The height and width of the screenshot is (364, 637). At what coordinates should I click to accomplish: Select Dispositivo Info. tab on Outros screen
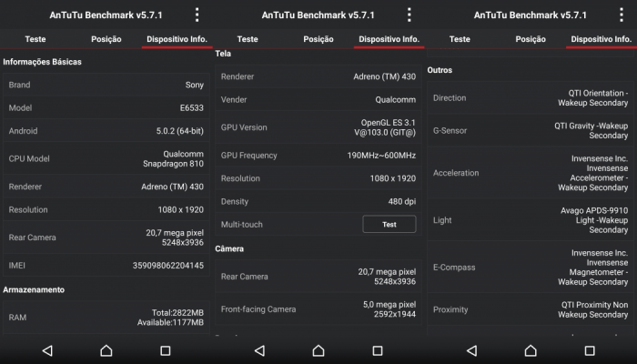(601, 39)
